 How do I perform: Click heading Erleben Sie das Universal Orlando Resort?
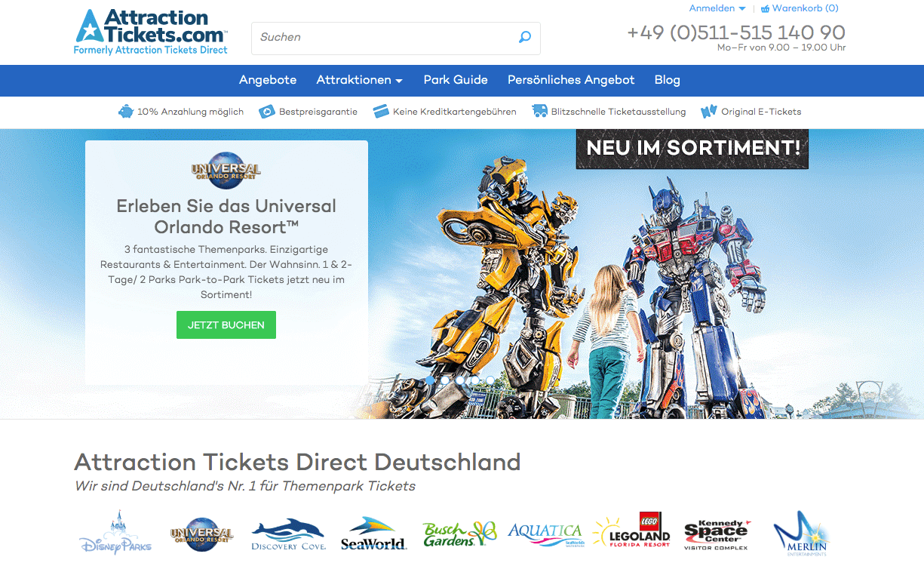click(x=226, y=216)
